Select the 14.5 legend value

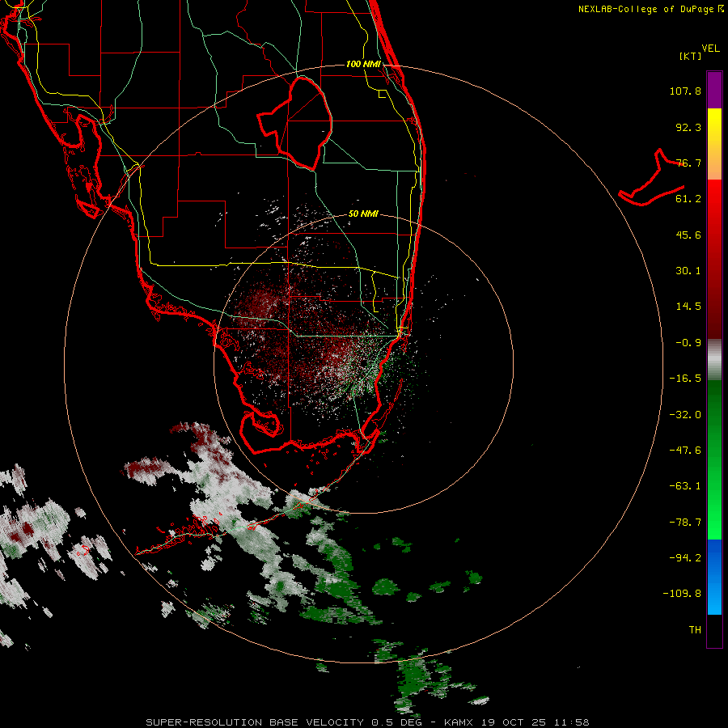688,307
